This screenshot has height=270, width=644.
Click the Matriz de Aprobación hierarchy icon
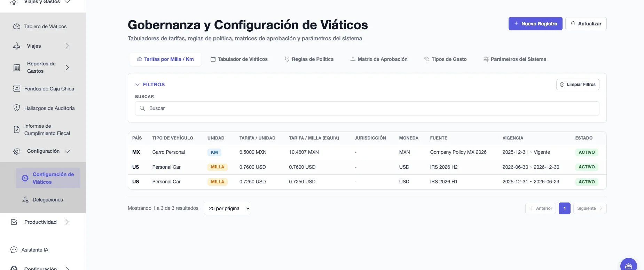pos(353,59)
